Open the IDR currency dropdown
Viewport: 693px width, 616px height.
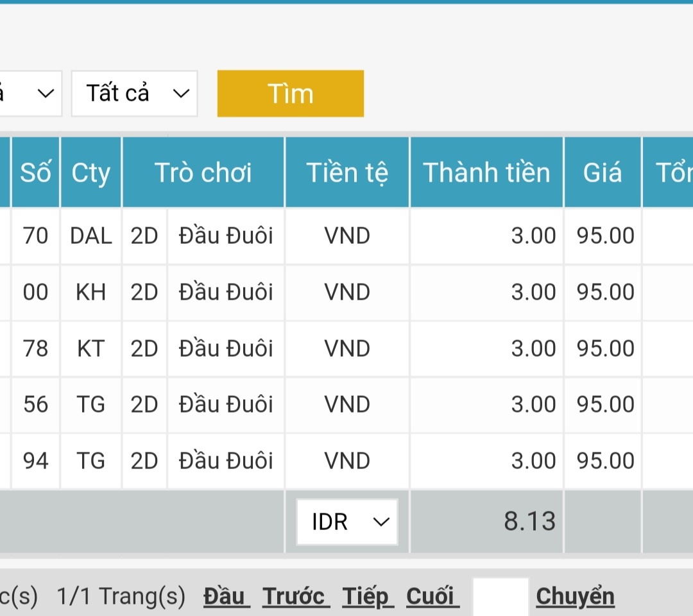tap(347, 522)
